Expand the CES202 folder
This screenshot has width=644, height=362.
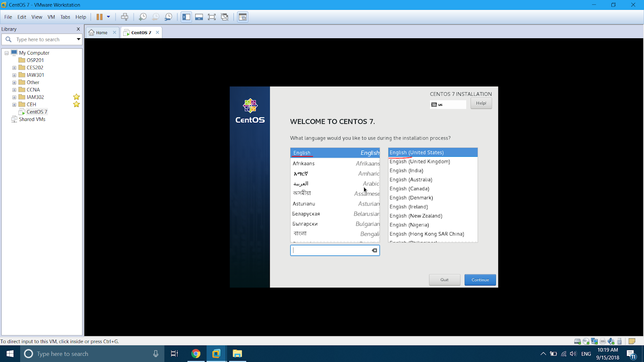click(x=14, y=68)
